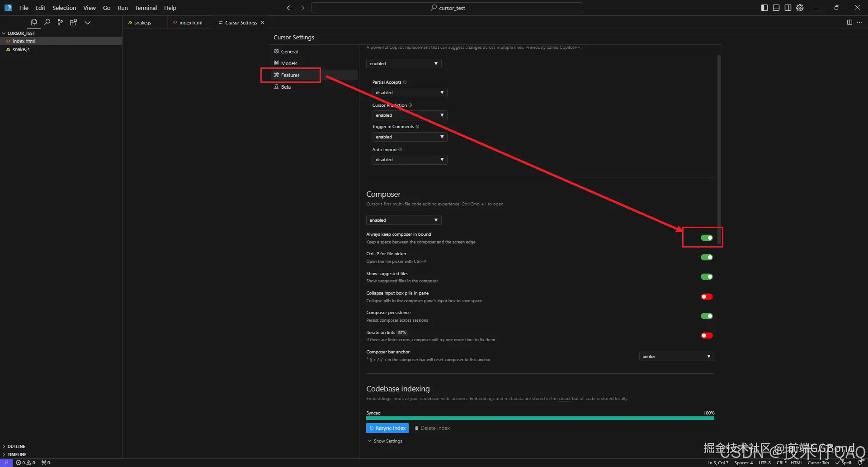
Task: Open Auto Import dropdown
Action: tap(410, 160)
